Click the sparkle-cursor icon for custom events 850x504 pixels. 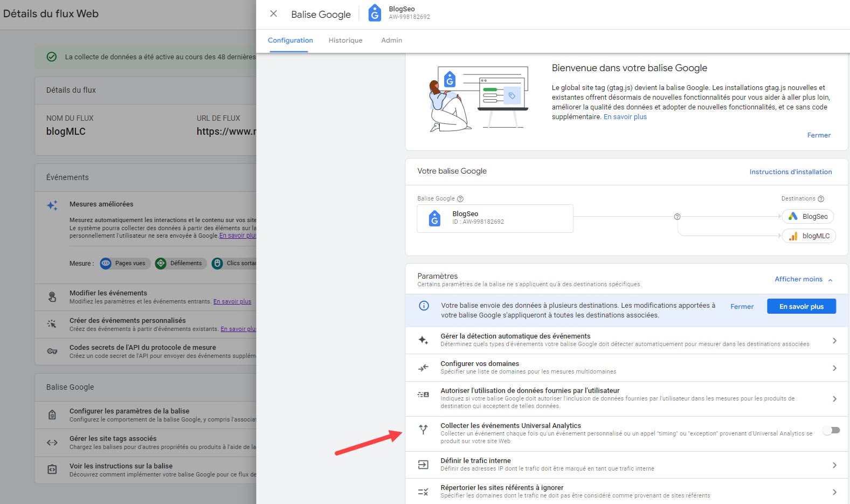click(x=52, y=324)
